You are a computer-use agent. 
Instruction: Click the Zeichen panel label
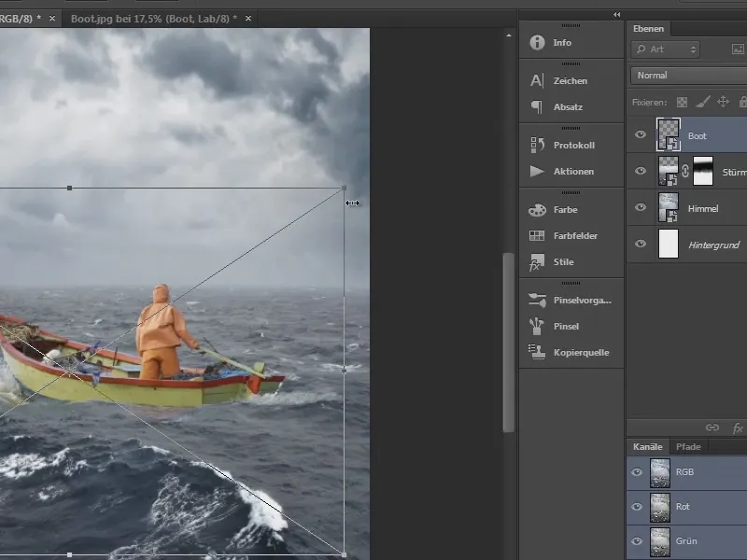[571, 80]
